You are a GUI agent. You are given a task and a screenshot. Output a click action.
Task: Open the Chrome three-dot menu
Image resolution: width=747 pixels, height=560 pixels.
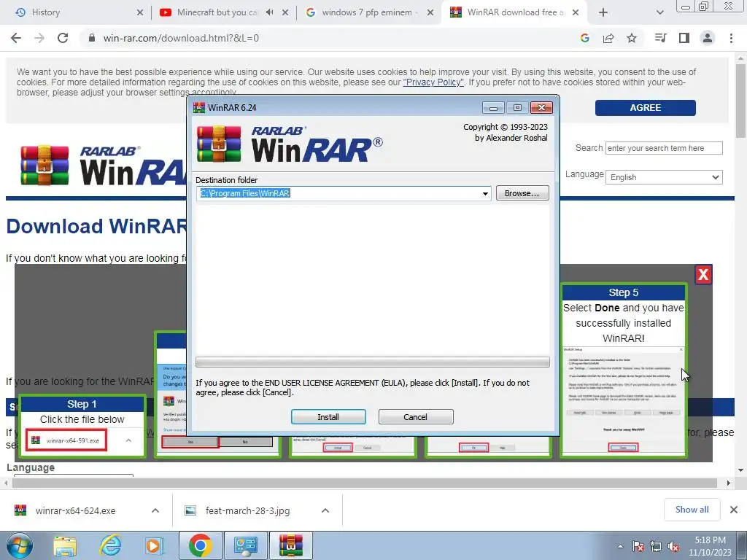[x=731, y=38]
